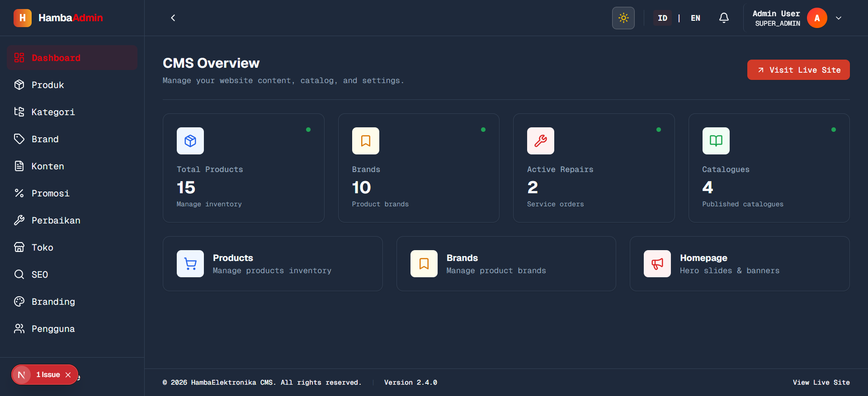Click the "SUPER_ADMIN" role label
This screenshot has height=396, width=868.
coord(778,23)
